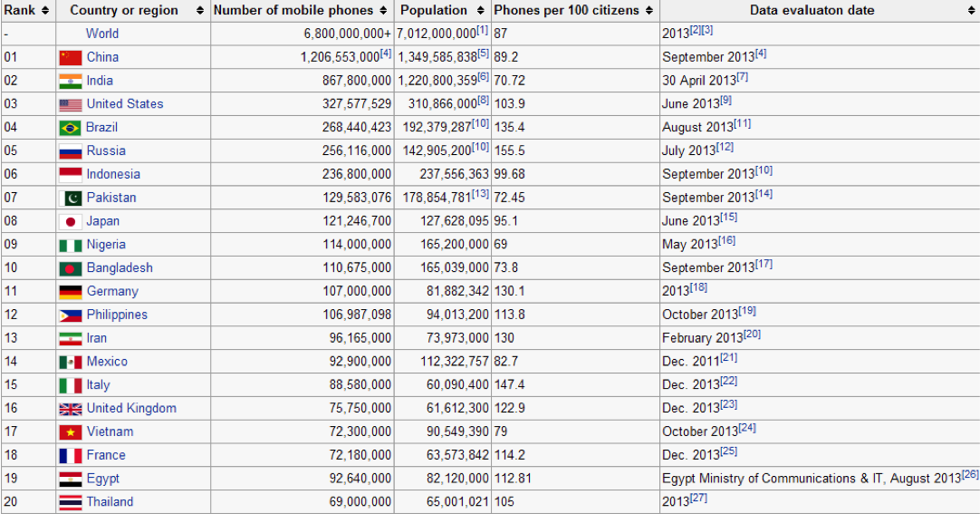Click the Vietnam flag icon

tap(70, 432)
